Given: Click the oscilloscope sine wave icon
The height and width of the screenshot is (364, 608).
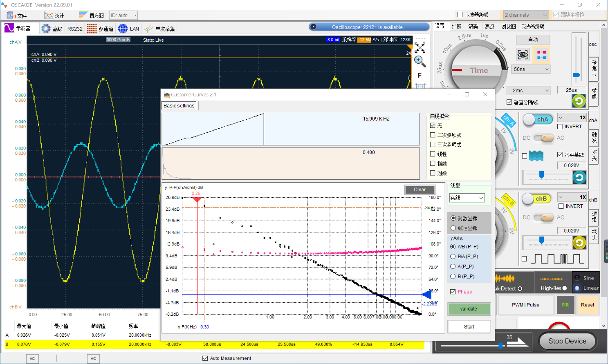Looking at the screenshot, I should point(9,28).
